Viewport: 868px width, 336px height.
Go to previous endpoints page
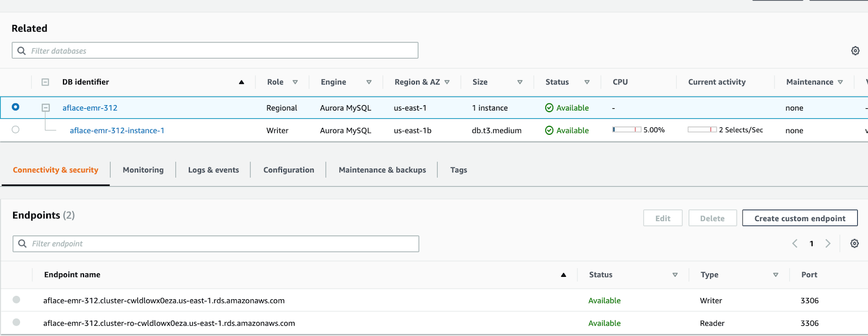tap(795, 243)
